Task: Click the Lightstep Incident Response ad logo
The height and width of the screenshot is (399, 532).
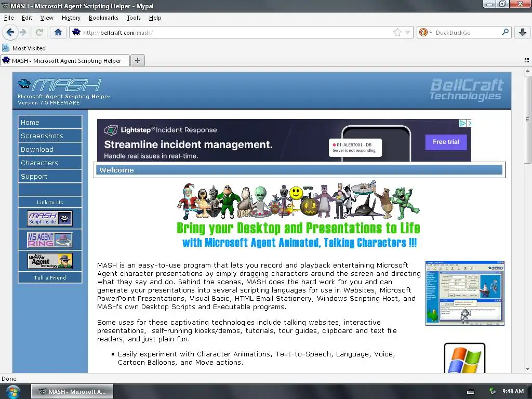Action: (161, 129)
